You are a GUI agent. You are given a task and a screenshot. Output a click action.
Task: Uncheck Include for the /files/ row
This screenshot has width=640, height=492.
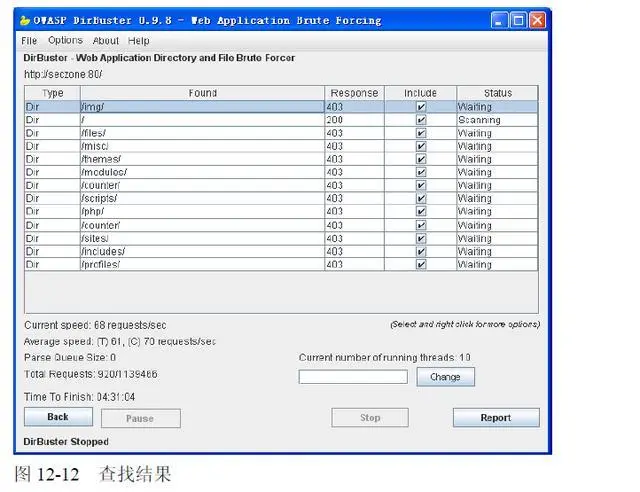[421, 133]
